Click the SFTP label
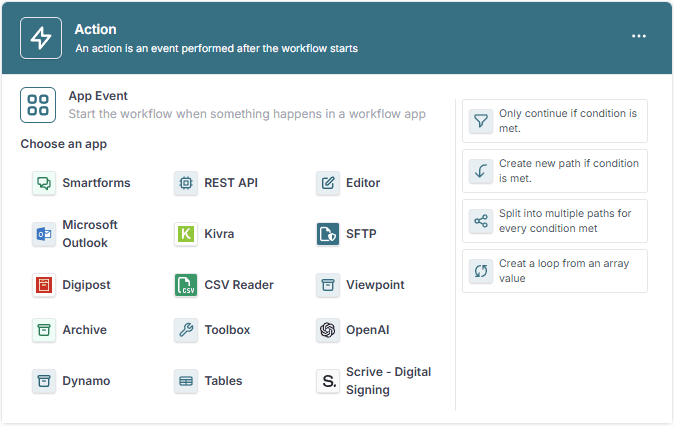Screen dimensions: 674x426 [x=361, y=234]
